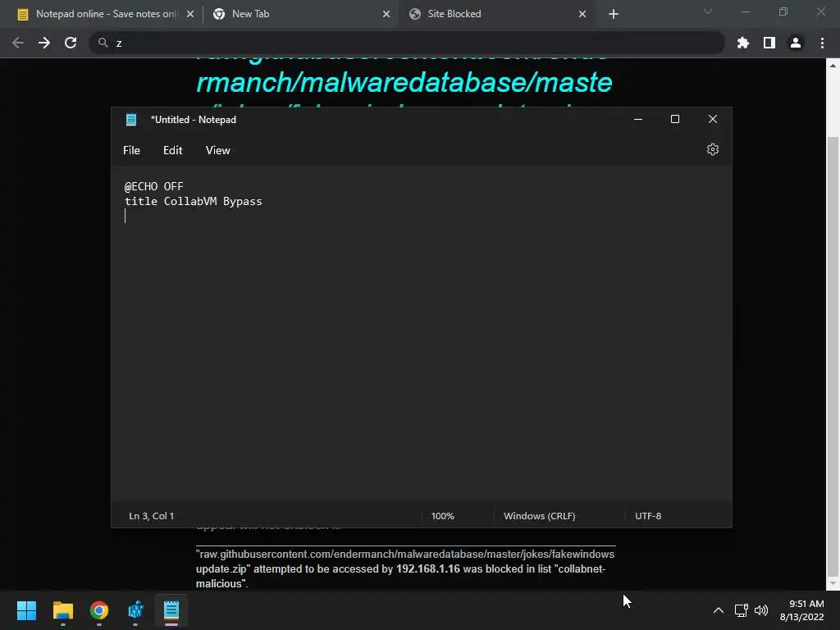This screenshot has width=840, height=630.
Task: Open File Explorer from taskbar
Action: coord(62,609)
